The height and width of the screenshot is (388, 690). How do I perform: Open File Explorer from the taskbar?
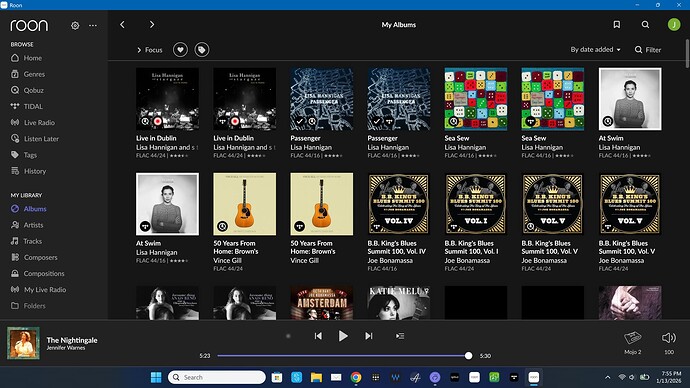coord(316,377)
